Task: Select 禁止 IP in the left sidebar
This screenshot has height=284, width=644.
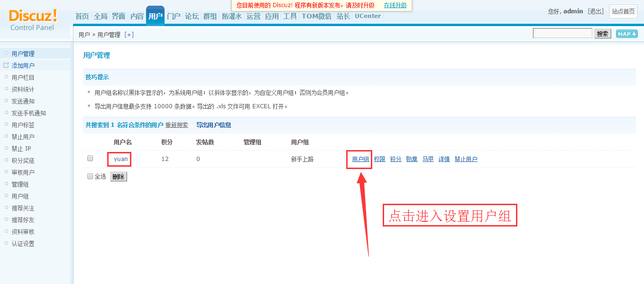Action: coord(21,149)
